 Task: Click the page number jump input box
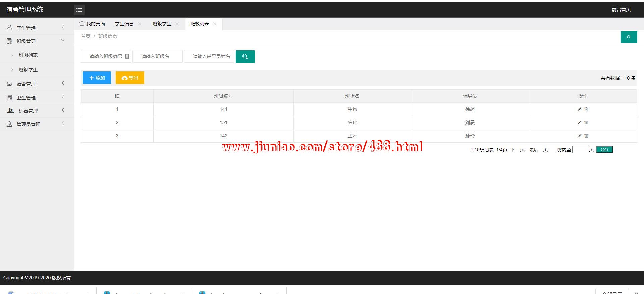(580, 150)
